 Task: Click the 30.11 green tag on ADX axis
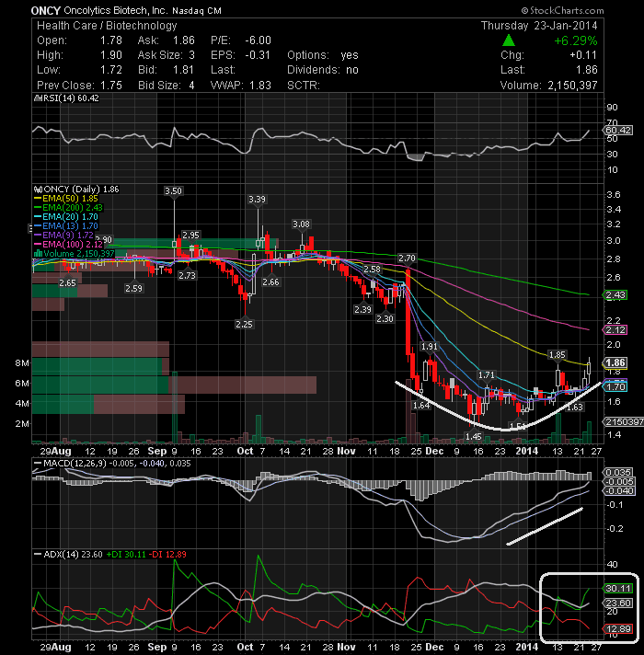[618, 589]
